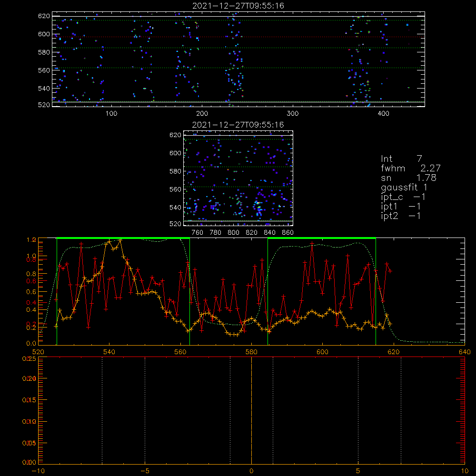Click the orange vertical center line in bottom plot
Screen dimensions: 476x476
click(x=251, y=410)
